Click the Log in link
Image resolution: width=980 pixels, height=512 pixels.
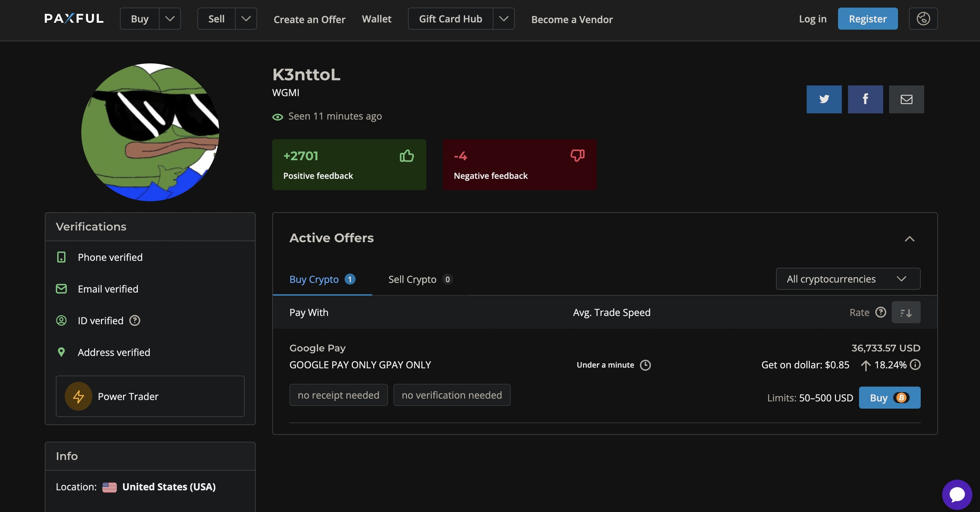click(813, 19)
